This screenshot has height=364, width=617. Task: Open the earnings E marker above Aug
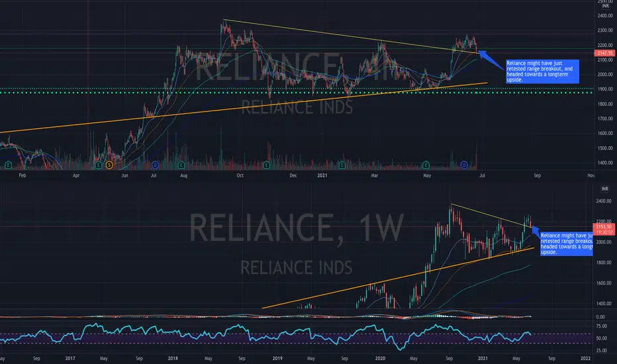tap(181, 165)
